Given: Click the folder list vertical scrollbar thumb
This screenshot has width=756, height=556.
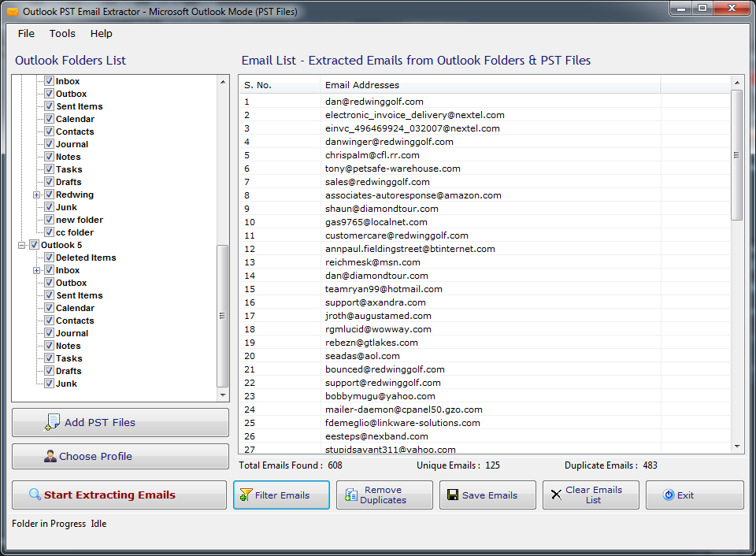Looking at the screenshot, I should click(x=222, y=316).
